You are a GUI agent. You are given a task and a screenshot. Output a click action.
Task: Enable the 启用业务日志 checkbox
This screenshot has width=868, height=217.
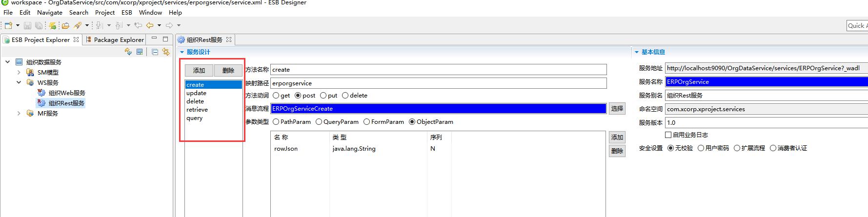pyautogui.click(x=668, y=135)
